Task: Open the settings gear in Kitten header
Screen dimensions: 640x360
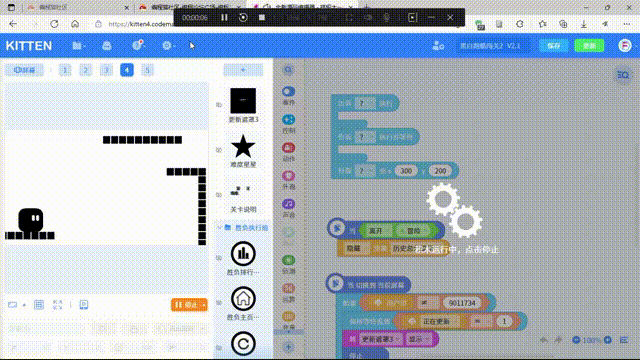Action: pyautogui.click(x=167, y=46)
